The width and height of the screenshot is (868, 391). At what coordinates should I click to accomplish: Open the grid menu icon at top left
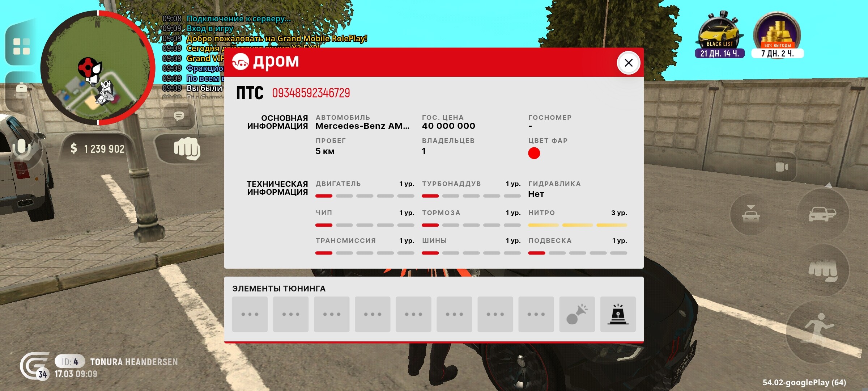click(x=21, y=46)
